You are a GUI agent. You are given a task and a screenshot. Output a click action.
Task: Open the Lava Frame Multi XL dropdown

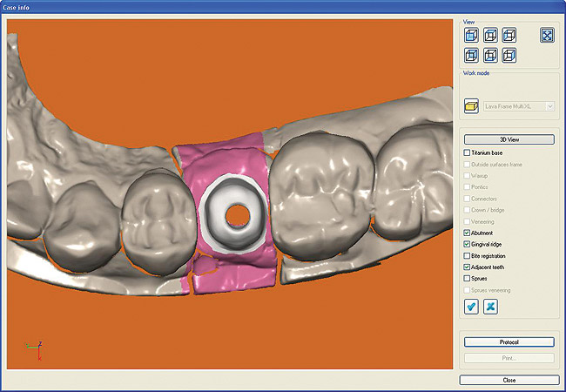549,105
